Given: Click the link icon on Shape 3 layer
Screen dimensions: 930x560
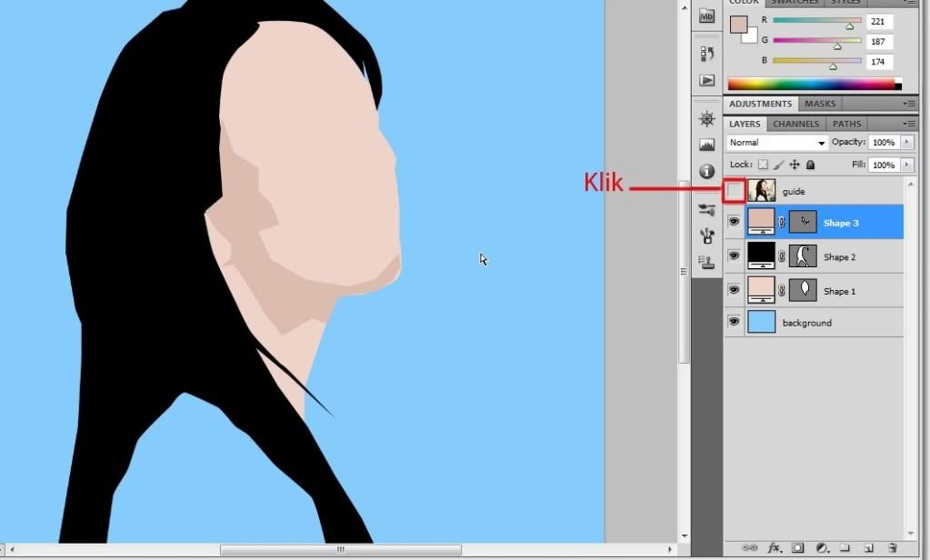Looking at the screenshot, I should 782,223.
